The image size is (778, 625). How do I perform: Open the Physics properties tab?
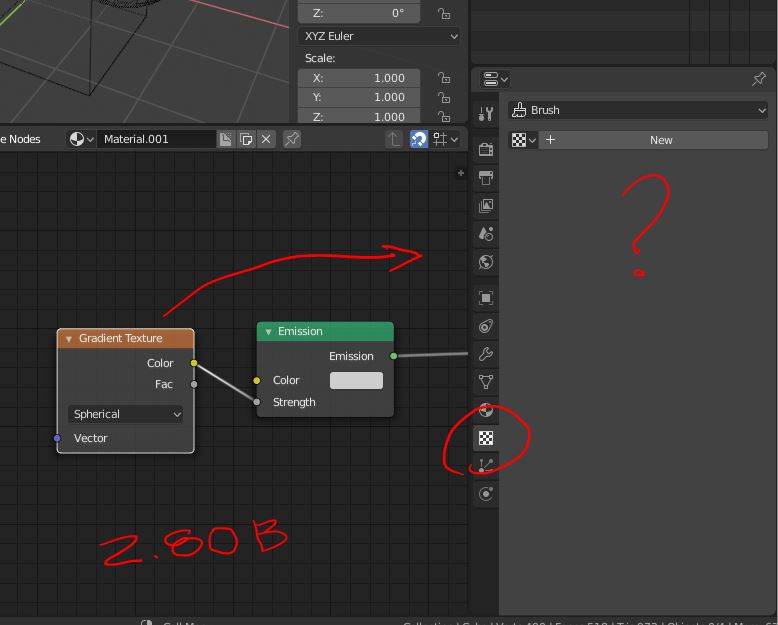pyautogui.click(x=486, y=494)
